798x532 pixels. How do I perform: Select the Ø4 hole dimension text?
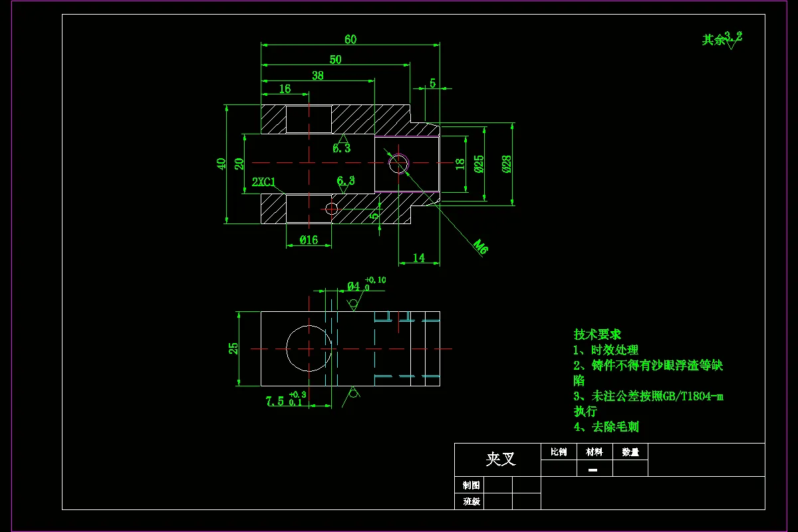(354, 287)
